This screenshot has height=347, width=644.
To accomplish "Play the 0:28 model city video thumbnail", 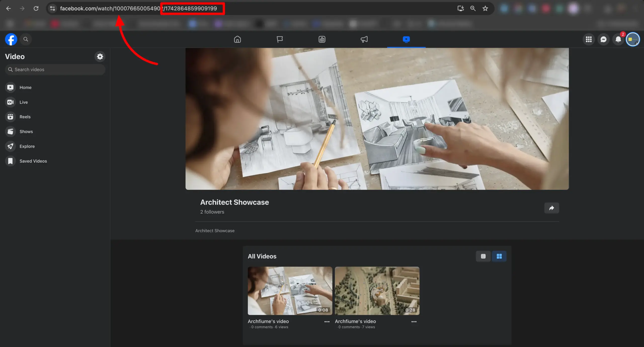I will click(x=377, y=291).
